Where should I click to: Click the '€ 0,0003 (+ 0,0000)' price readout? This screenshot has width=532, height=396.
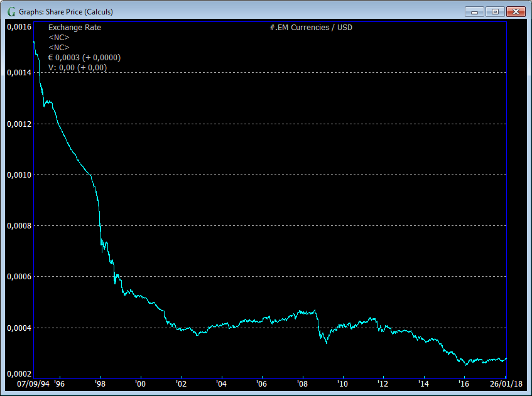[84, 58]
